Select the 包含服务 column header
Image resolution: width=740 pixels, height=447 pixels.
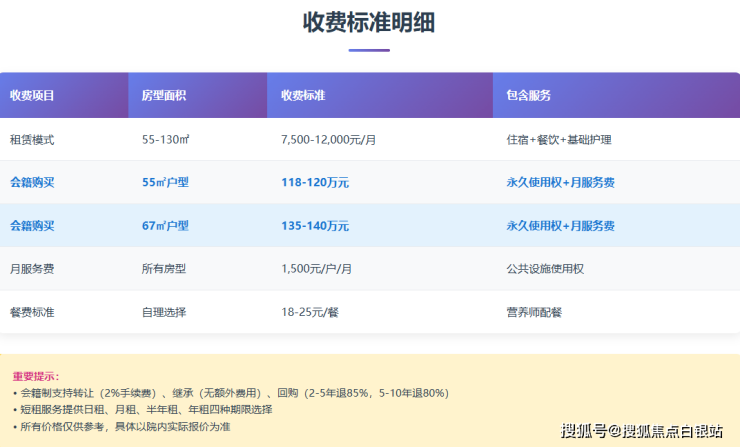pyautogui.click(x=529, y=96)
